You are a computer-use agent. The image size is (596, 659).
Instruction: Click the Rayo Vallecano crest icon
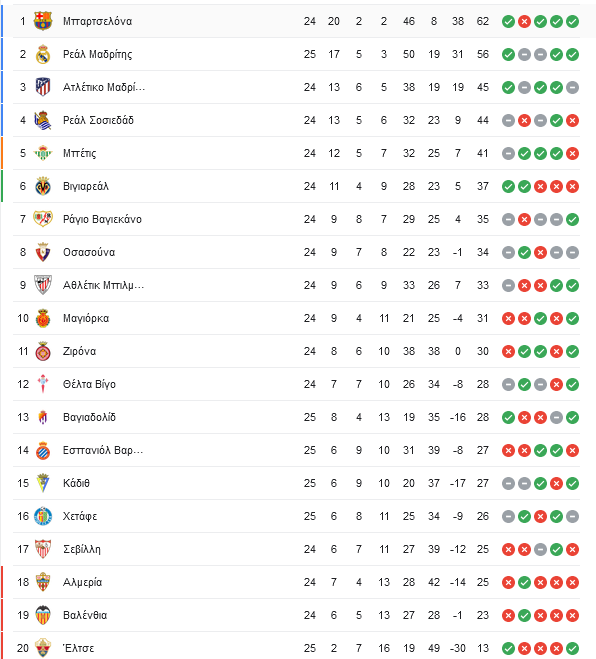pos(43,219)
